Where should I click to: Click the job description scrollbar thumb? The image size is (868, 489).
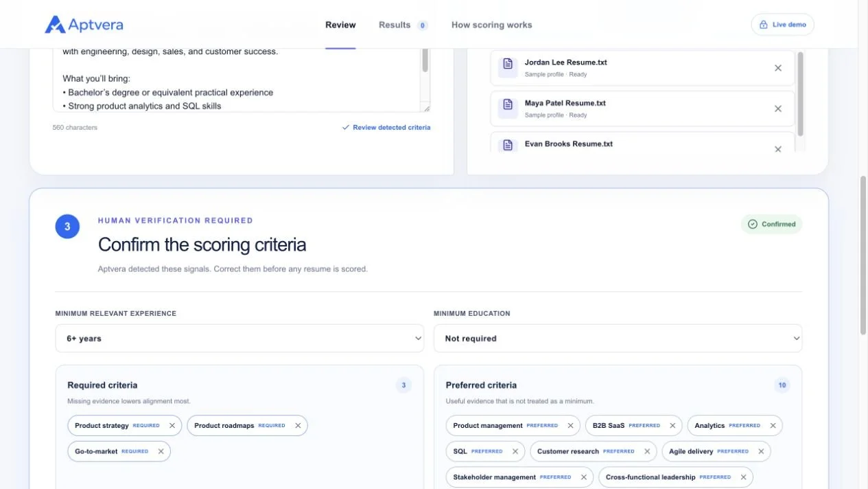point(425,60)
